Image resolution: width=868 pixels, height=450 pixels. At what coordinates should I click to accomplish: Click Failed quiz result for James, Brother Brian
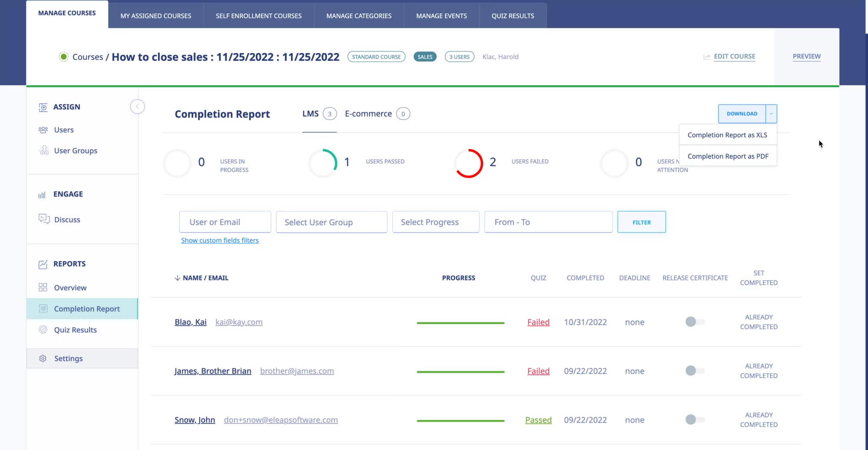538,371
